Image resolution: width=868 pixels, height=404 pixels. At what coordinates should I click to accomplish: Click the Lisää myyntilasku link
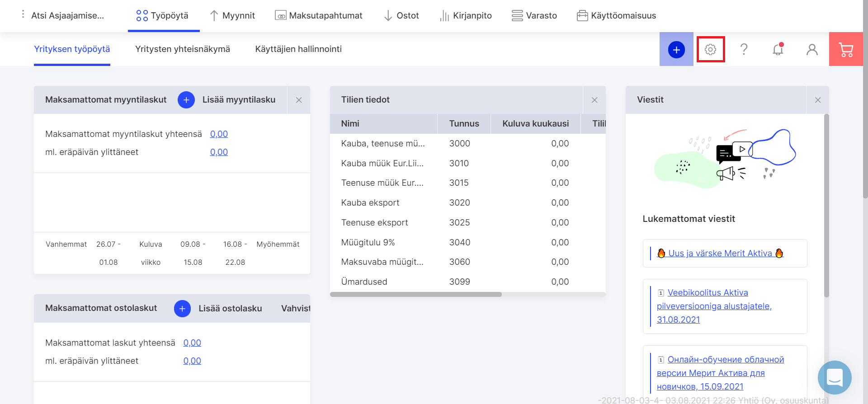tap(239, 100)
